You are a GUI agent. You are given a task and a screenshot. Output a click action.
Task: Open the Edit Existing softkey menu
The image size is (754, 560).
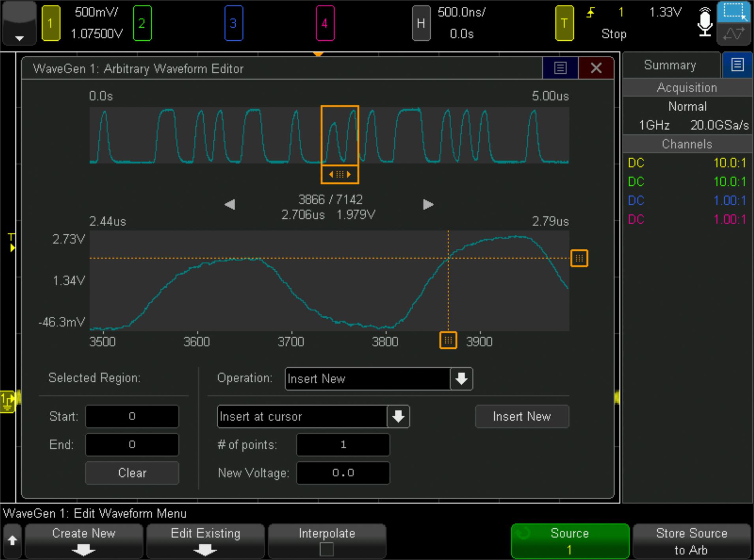pos(205,540)
